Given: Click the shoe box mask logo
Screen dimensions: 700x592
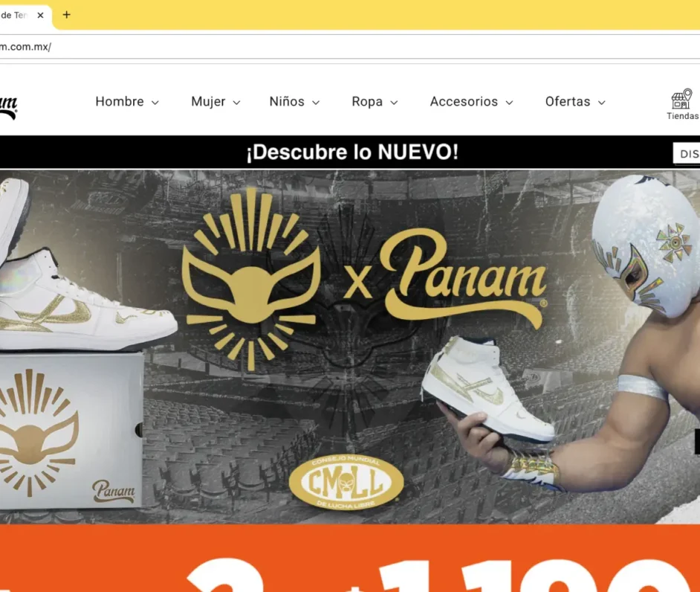Looking at the screenshot, I should click(x=38, y=432).
